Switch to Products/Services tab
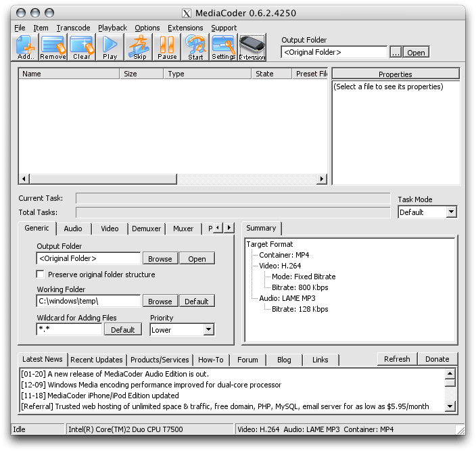This screenshot has width=476, height=451. pos(160,360)
